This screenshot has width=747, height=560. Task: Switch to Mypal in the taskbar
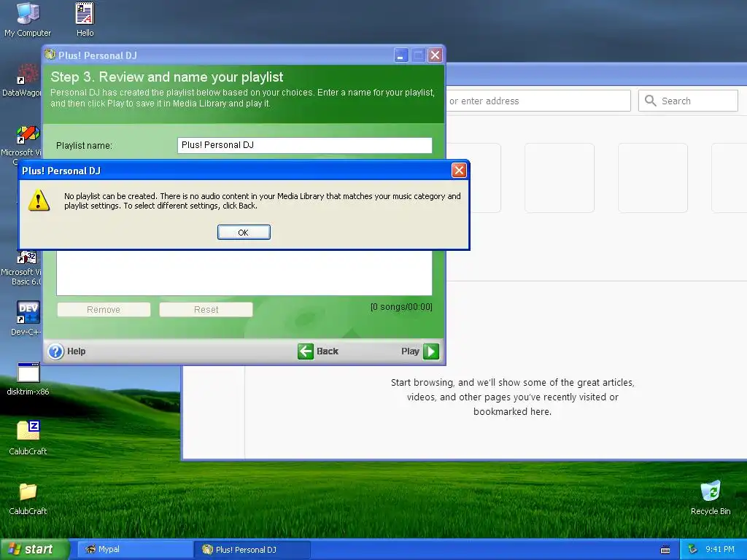pyautogui.click(x=135, y=550)
